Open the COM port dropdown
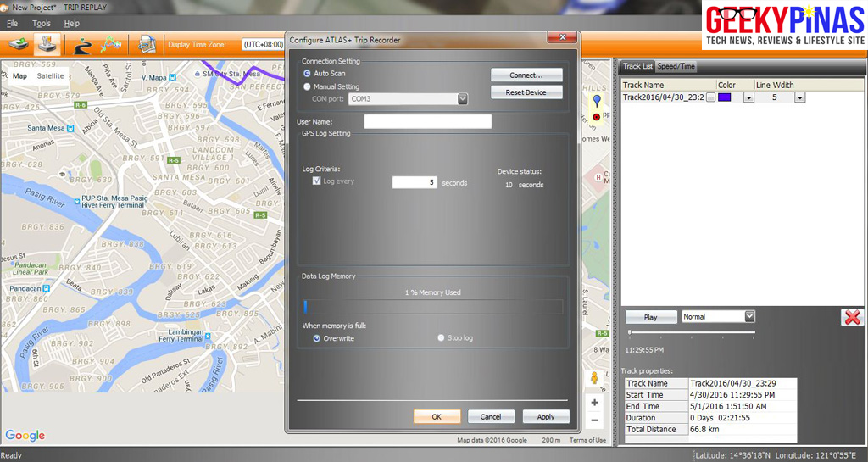868x462 pixels. click(463, 99)
